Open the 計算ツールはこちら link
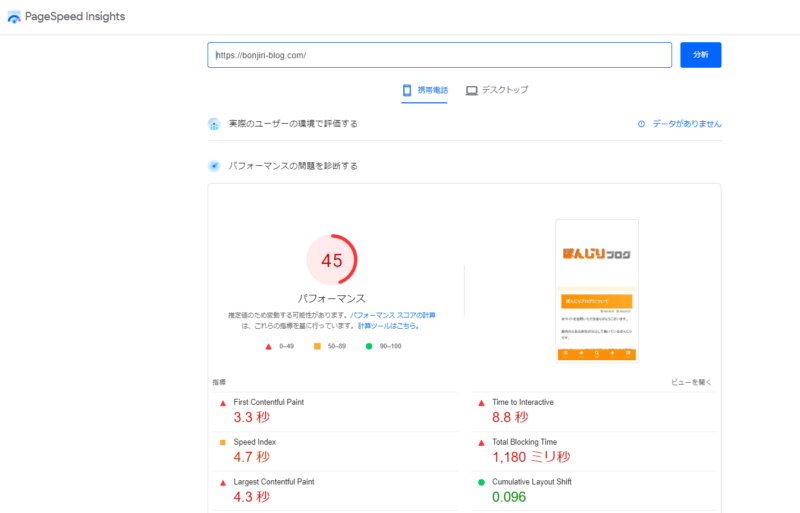The height and width of the screenshot is (513, 800). [x=388, y=326]
